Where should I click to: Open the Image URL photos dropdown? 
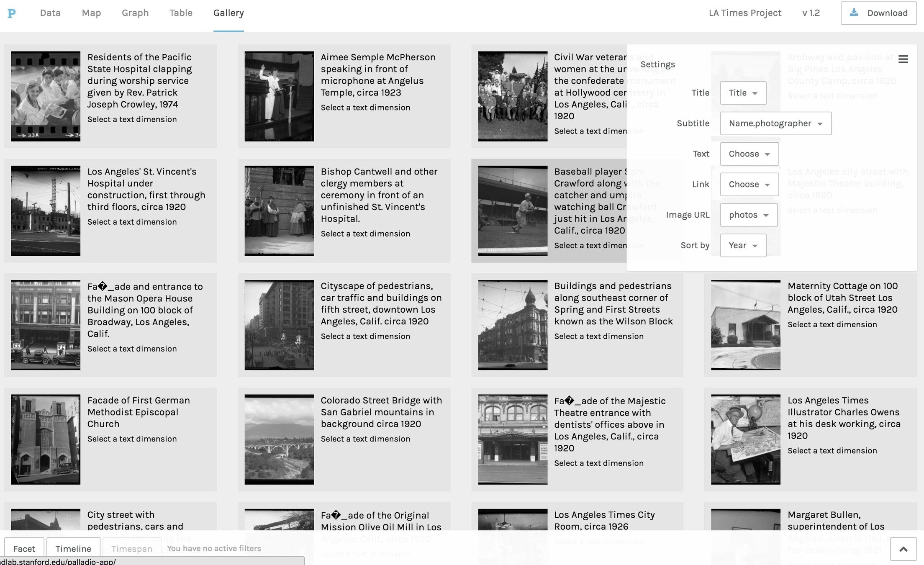(x=748, y=215)
